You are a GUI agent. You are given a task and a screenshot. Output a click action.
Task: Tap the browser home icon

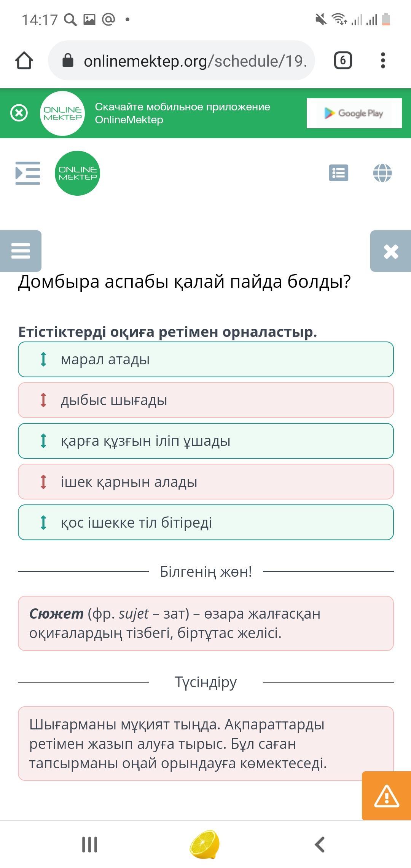24,61
